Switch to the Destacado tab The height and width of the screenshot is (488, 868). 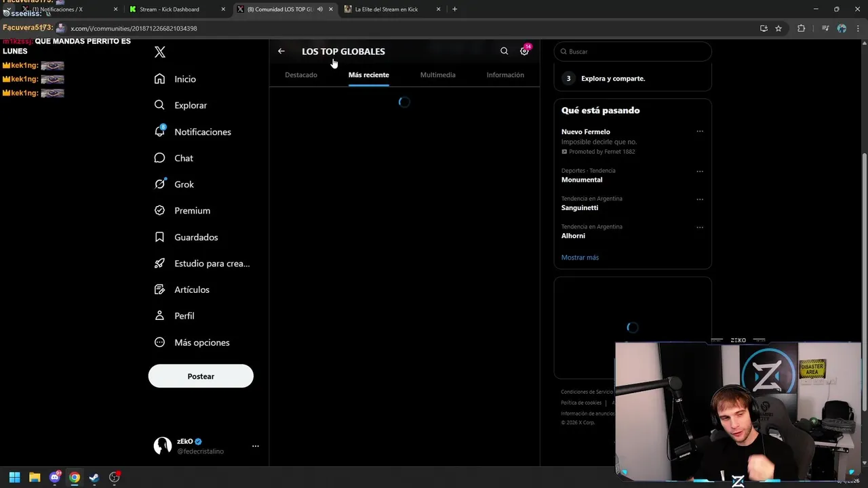coord(301,75)
